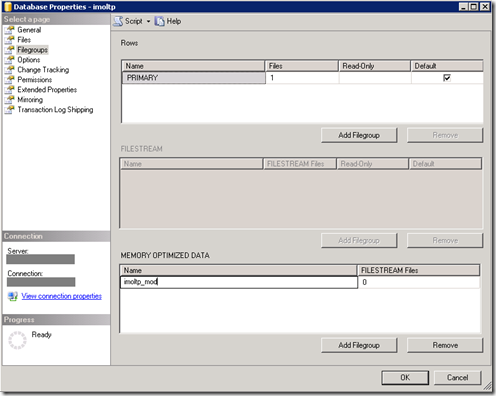Click Files column header in Rows grid
Screen dimensions: 496x396
302,66
